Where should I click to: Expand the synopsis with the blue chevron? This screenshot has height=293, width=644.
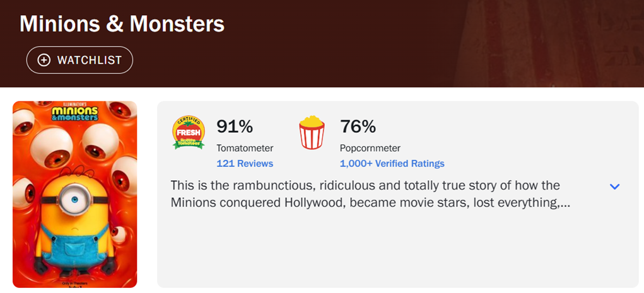tap(614, 187)
